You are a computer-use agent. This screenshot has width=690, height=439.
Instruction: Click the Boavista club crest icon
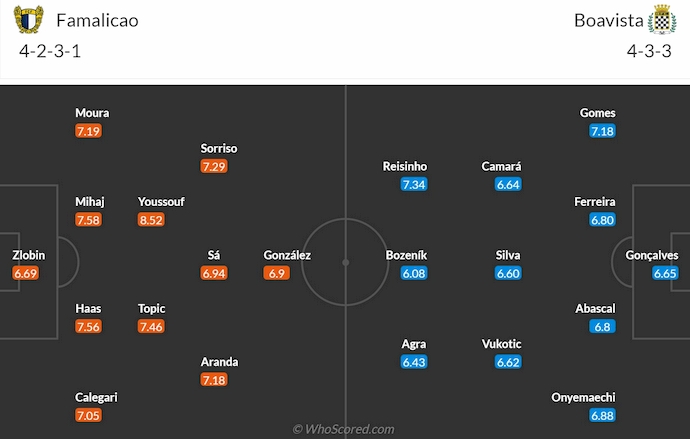[x=659, y=19]
